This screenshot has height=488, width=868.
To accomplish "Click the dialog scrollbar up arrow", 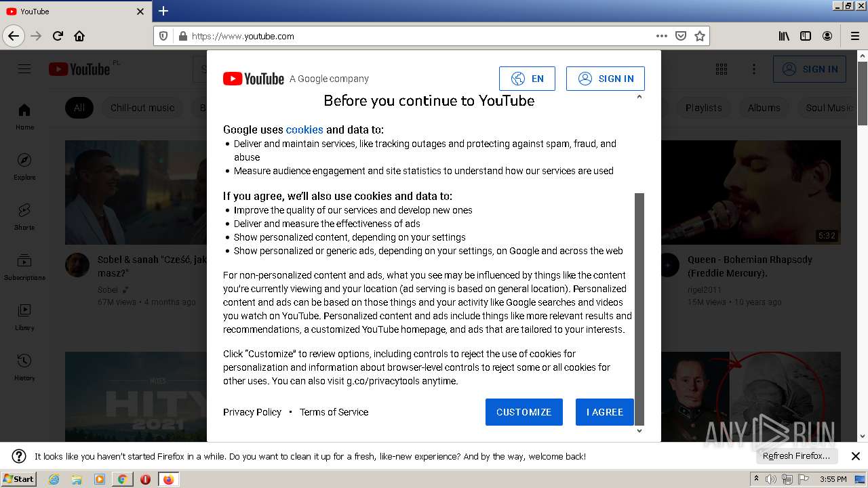I will pos(639,97).
